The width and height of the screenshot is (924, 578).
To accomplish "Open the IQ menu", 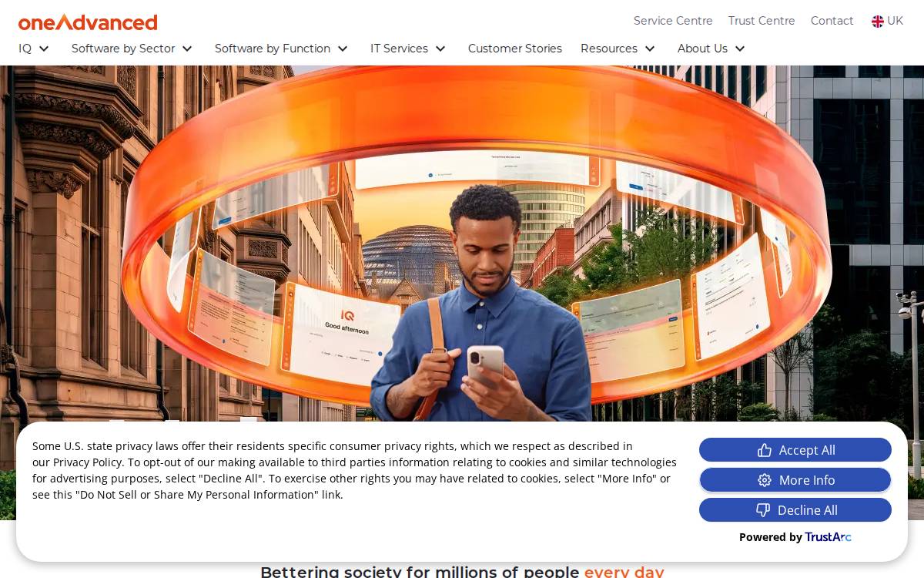I will [25, 49].
